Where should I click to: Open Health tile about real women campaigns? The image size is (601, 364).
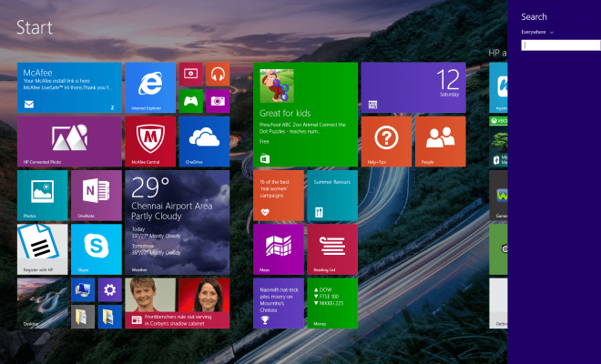pos(279,196)
